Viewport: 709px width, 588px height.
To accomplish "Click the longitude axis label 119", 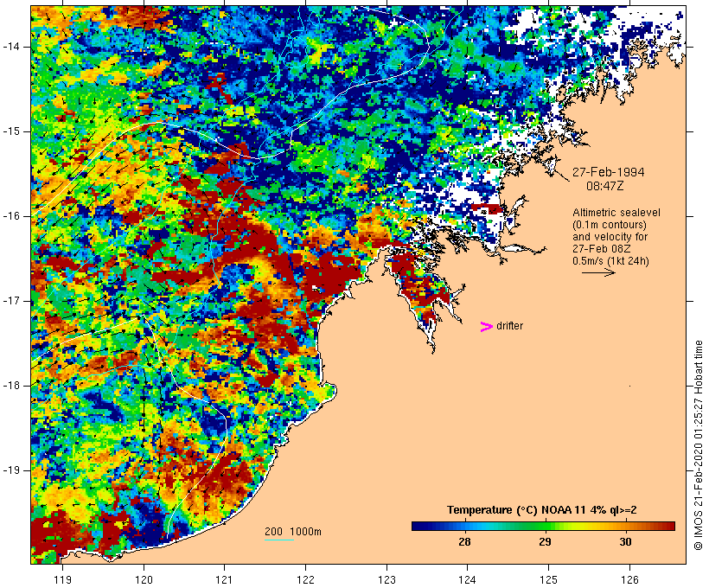I will (x=63, y=580).
